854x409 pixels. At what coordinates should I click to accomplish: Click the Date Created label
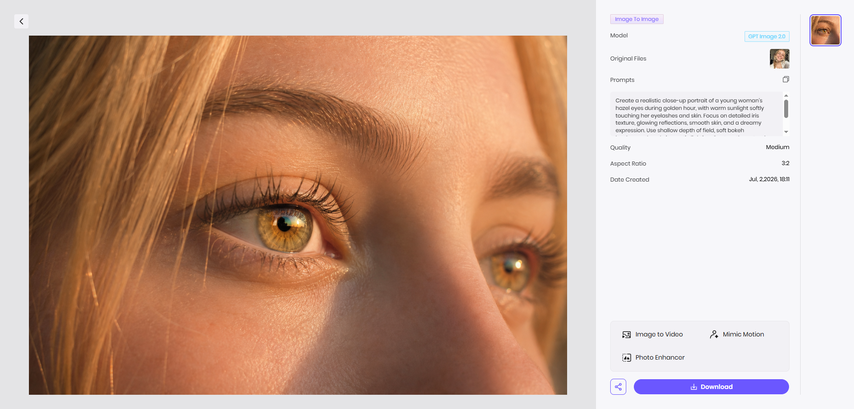point(630,180)
